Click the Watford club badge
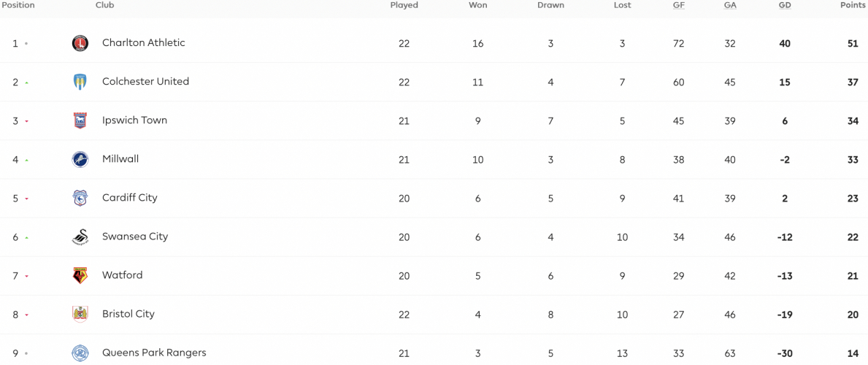The image size is (868, 365). 80,276
